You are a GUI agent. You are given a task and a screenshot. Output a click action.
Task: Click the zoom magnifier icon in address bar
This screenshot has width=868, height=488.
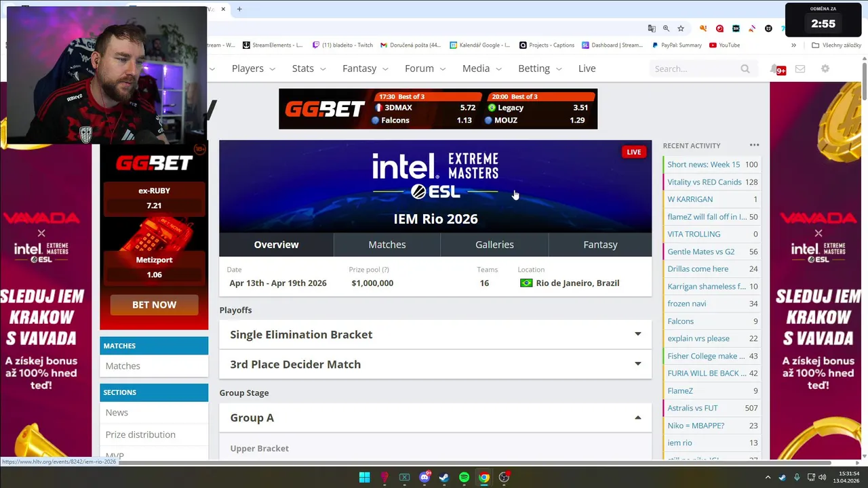pyautogui.click(x=666, y=28)
